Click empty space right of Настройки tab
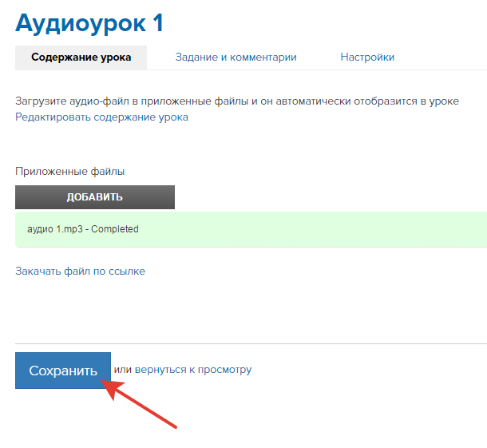Viewport: 487px width, 448px height. (x=447, y=57)
